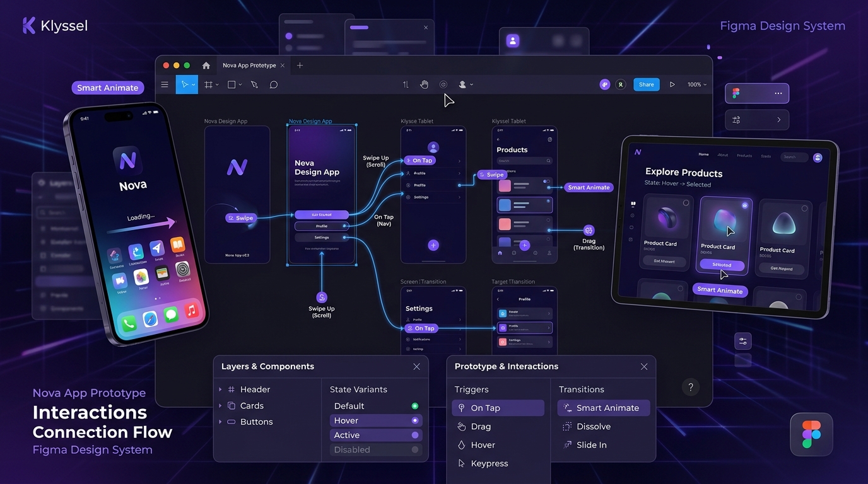Open the Move tool dropdown arrow
This screenshot has height=484, width=868.
pos(194,85)
